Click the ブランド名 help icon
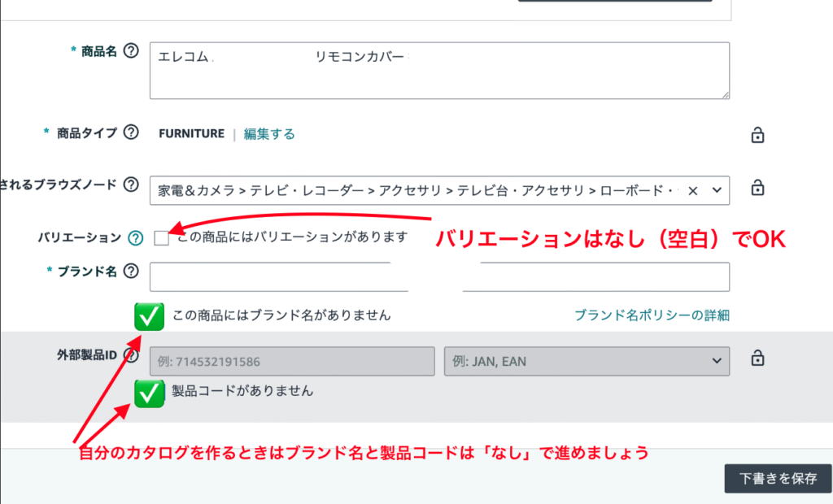The width and height of the screenshot is (833, 504). (130, 272)
